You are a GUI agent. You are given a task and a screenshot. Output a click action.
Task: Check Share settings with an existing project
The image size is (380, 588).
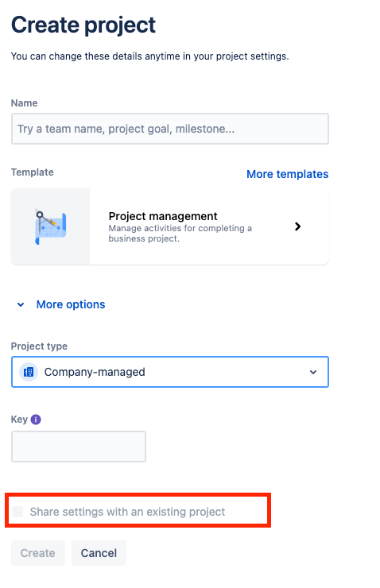click(x=17, y=512)
